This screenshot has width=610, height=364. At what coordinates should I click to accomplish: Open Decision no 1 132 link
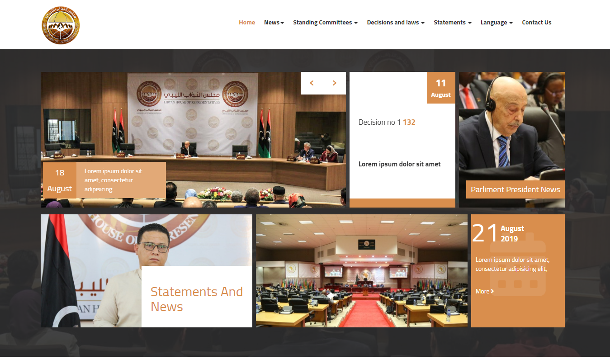tap(387, 122)
